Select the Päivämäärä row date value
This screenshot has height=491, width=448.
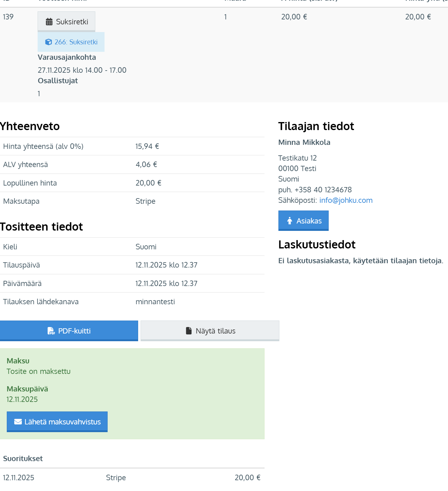point(166,284)
